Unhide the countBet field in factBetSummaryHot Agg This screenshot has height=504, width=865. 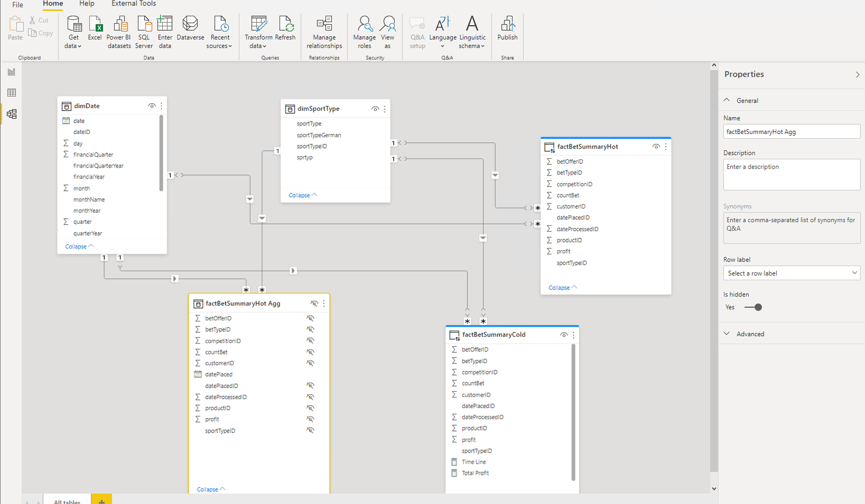pyautogui.click(x=311, y=352)
